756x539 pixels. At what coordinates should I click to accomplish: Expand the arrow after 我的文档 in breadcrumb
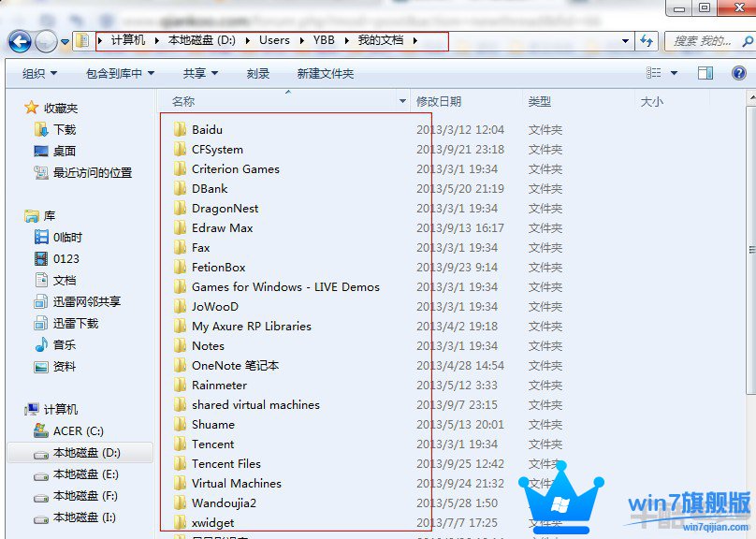coord(415,40)
